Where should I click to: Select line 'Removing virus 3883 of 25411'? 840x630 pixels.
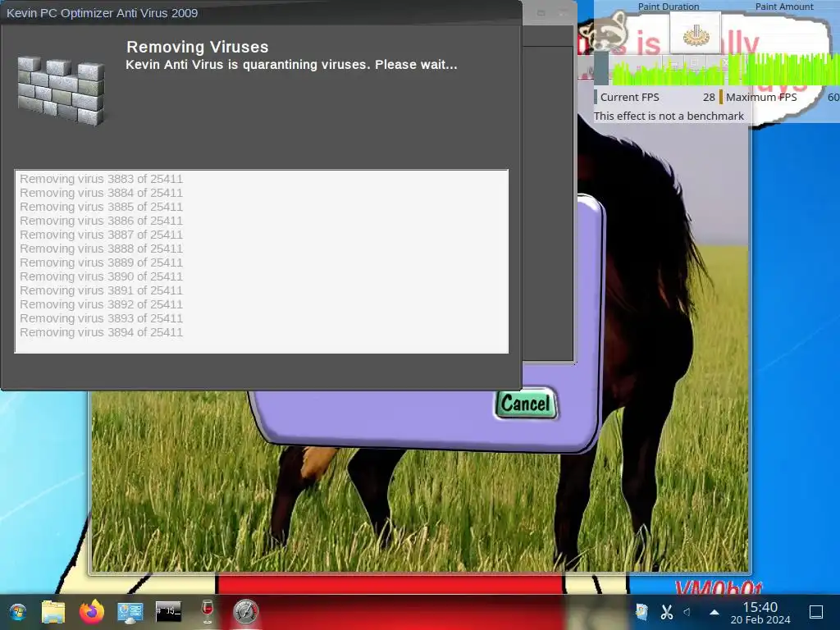[x=101, y=179]
